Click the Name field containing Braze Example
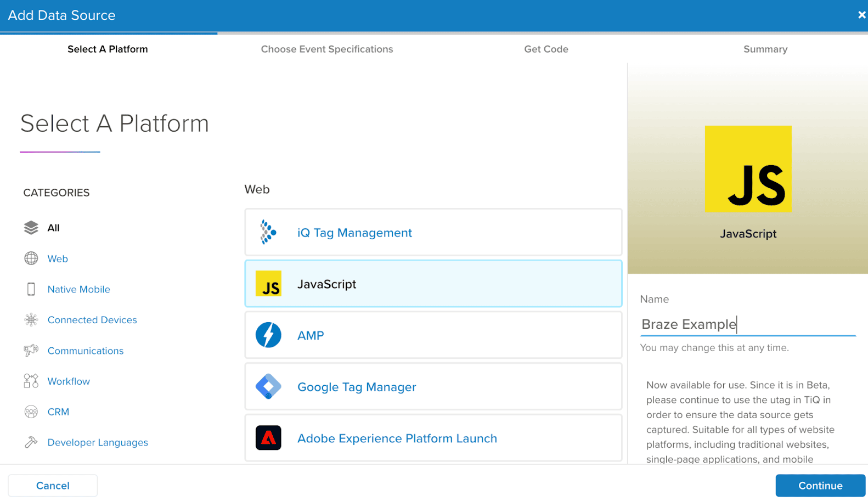 (x=747, y=324)
